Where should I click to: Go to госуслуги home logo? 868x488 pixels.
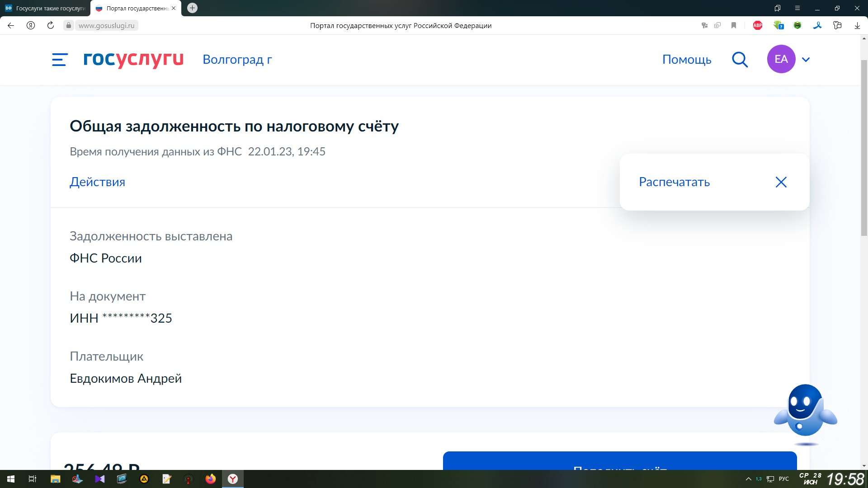click(x=133, y=59)
